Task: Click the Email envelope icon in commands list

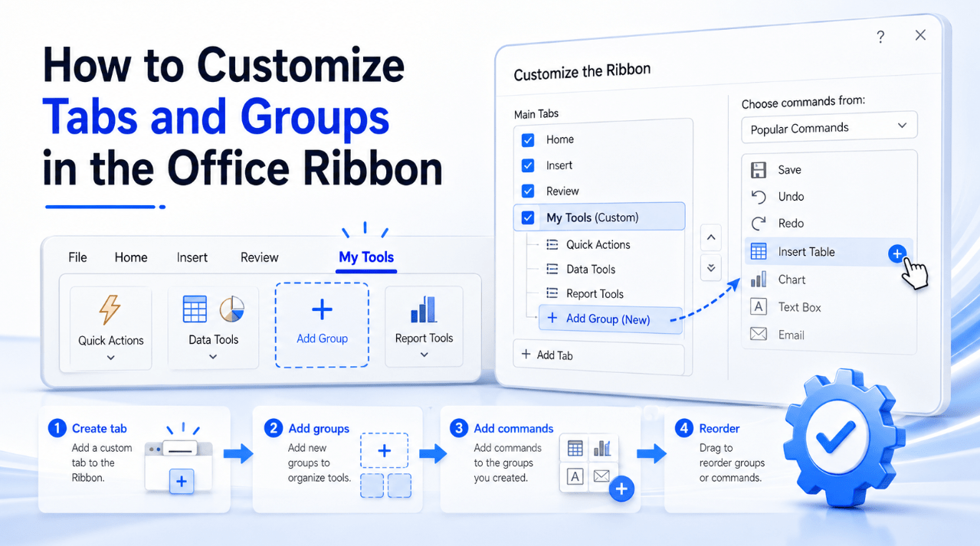Action: (x=759, y=335)
